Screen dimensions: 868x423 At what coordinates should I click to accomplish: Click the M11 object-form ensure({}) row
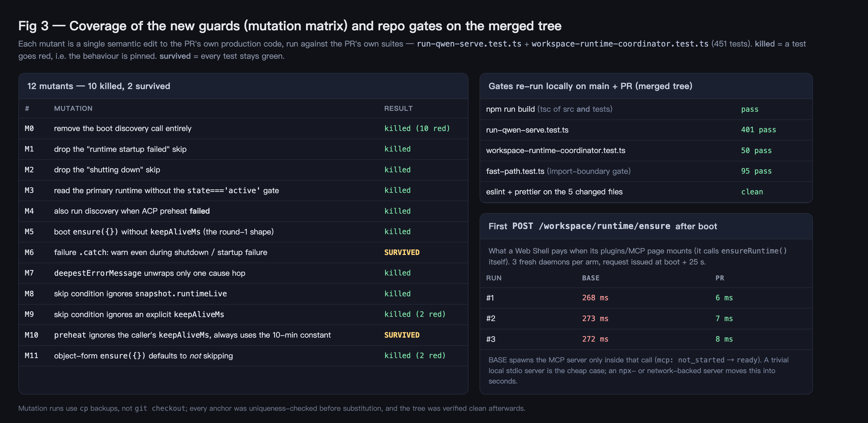pyautogui.click(x=243, y=356)
